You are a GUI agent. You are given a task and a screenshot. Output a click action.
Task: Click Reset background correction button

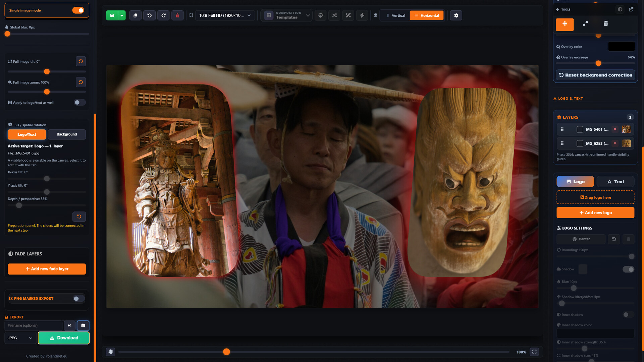point(595,75)
